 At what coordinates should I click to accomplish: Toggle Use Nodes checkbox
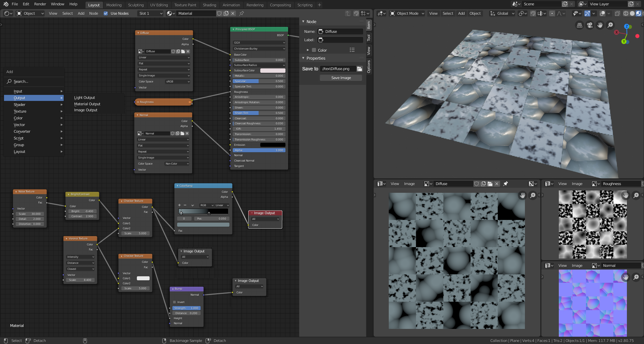coord(106,13)
